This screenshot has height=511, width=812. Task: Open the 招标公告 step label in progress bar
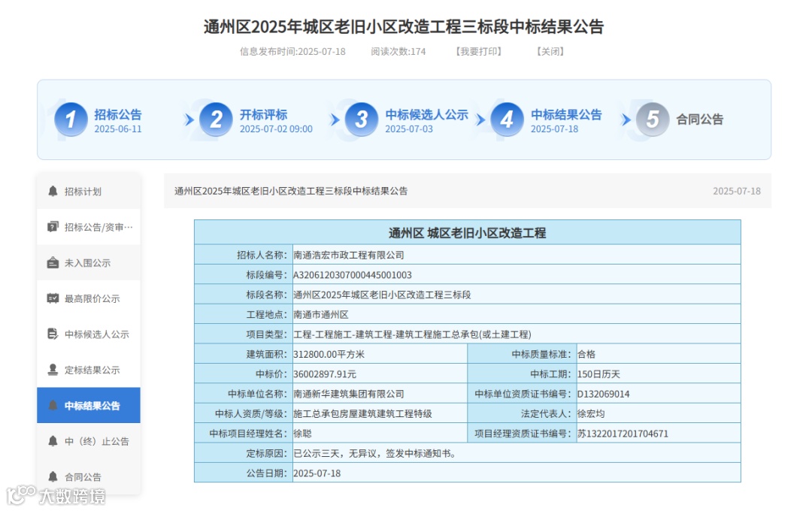[117, 114]
